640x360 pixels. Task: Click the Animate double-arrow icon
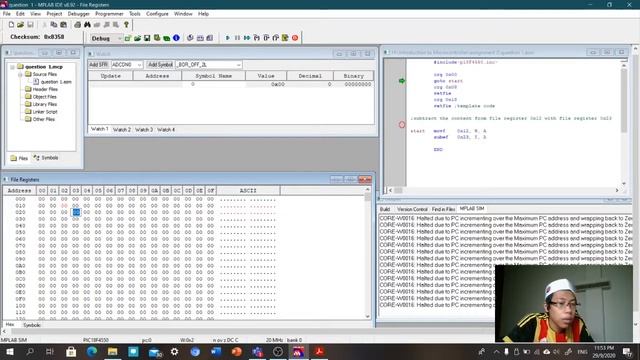(247, 38)
